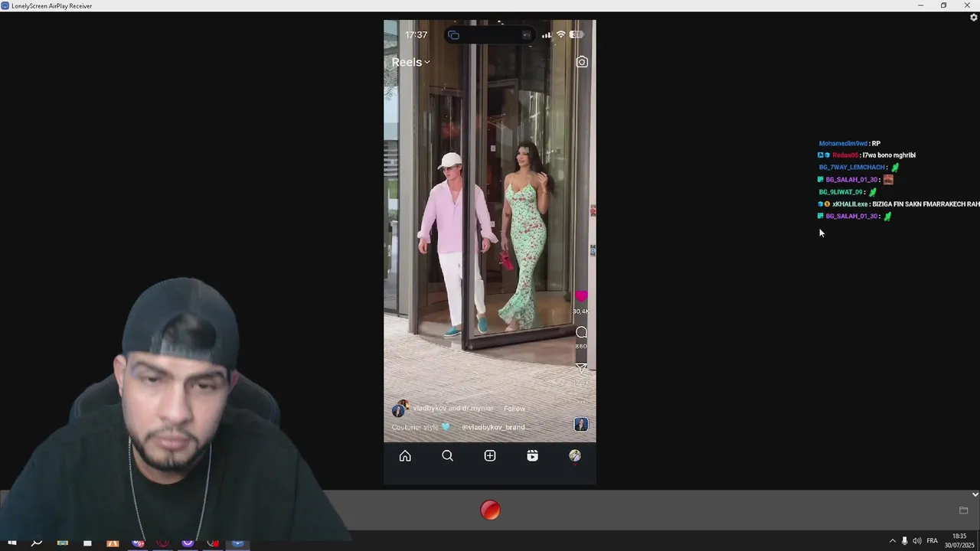Switch to the Reels tab icon
980x551 pixels.
coord(532,456)
